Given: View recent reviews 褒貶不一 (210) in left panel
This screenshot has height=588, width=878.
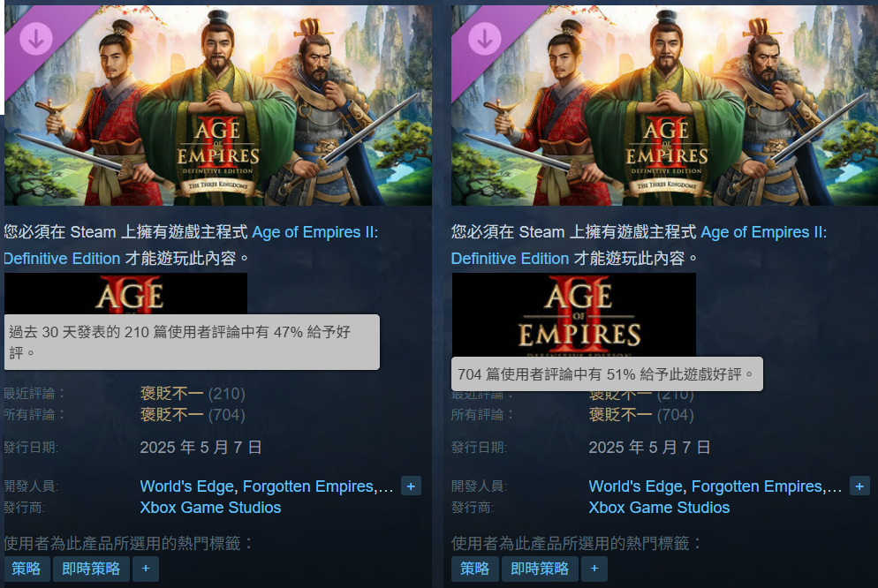Looking at the screenshot, I should [x=193, y=393].
